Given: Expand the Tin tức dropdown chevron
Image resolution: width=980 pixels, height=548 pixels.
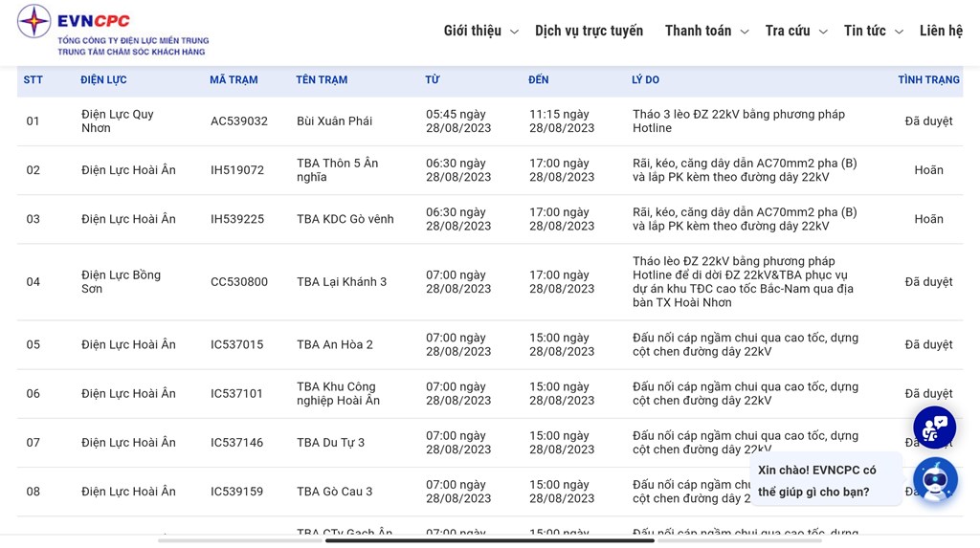Looking at the screenshot, I should [899, 32].
